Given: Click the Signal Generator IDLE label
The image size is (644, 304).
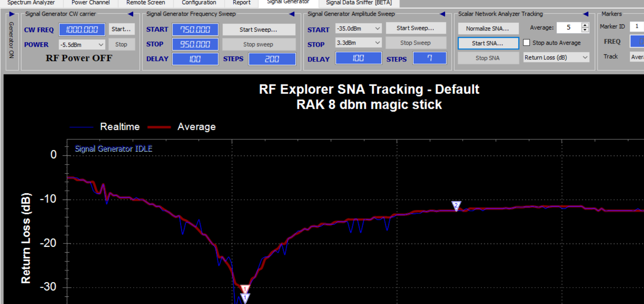Looking at the screenshot, I should pos(114,149).
